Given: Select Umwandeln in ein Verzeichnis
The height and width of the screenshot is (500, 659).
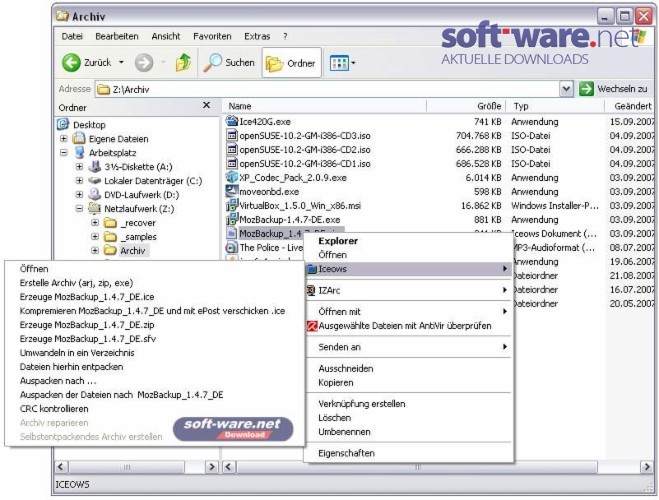Looking at the screenshot, I should pos(77,353).
